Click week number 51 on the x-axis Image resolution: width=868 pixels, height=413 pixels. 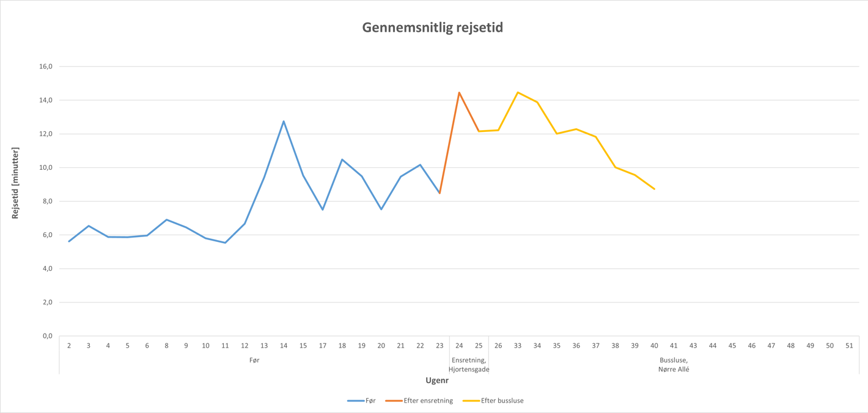pyautogui.click(x=849, y=346)
